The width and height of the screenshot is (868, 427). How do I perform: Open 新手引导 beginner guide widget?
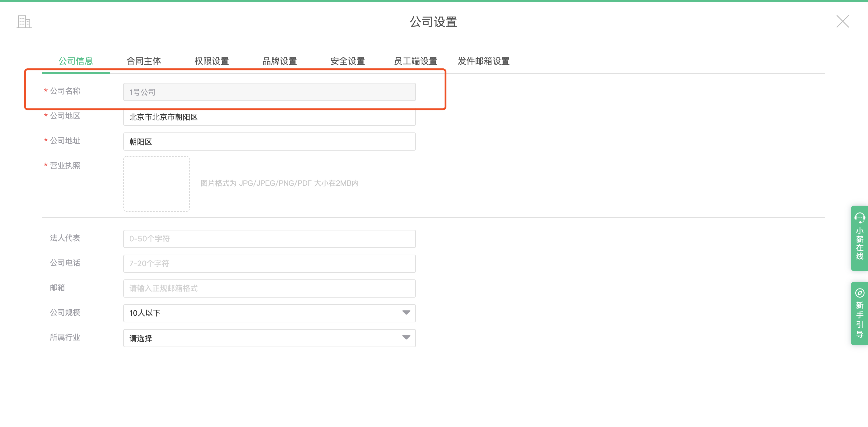pyautogui.click(x=860, y=313)
